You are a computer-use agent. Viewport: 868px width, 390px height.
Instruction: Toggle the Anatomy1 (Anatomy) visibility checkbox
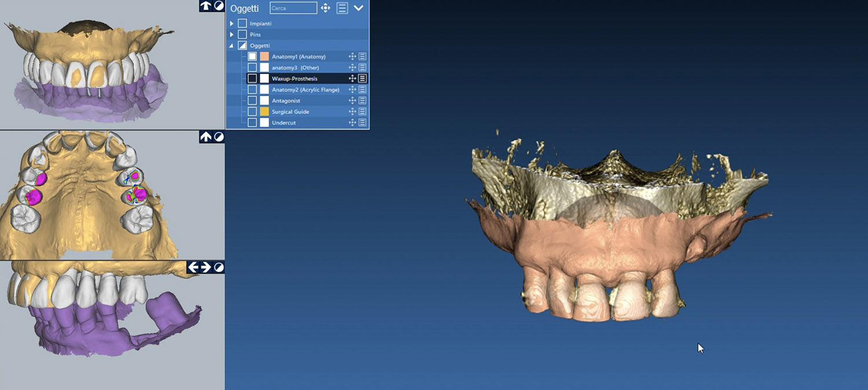click(x=252, y=57)
